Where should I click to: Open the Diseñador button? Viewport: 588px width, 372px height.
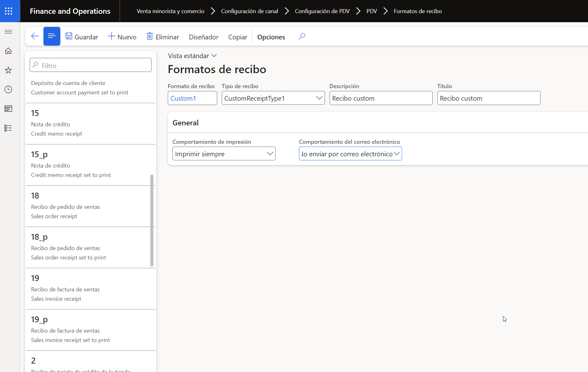(x=204, y=37)
